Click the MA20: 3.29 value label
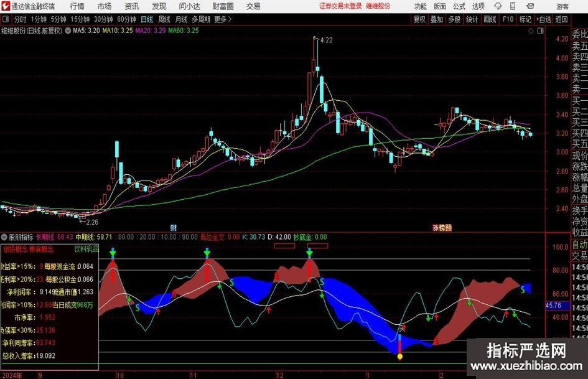 point(151,30)
